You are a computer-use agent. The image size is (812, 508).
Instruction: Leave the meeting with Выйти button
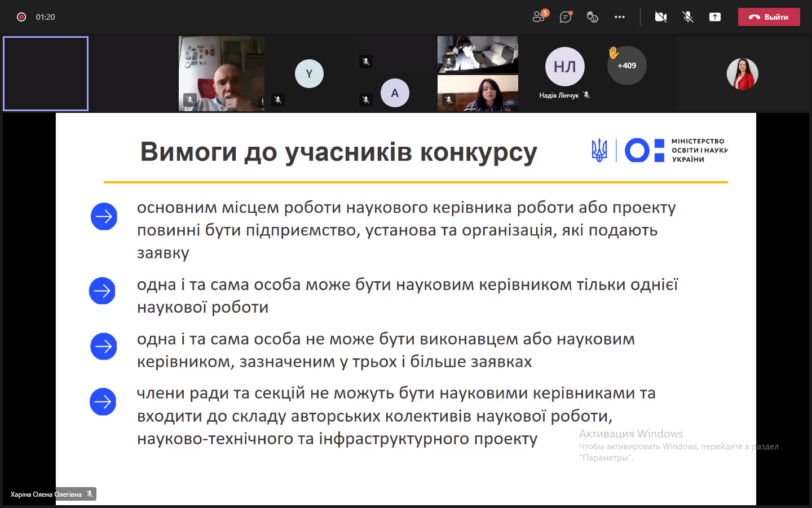point(769,17)
